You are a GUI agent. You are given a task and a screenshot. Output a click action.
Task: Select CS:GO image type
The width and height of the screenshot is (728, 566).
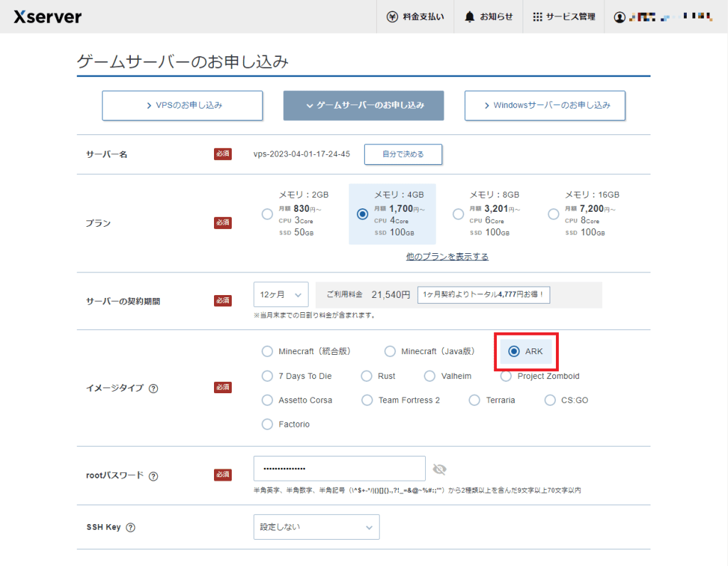tap(550, 400)
